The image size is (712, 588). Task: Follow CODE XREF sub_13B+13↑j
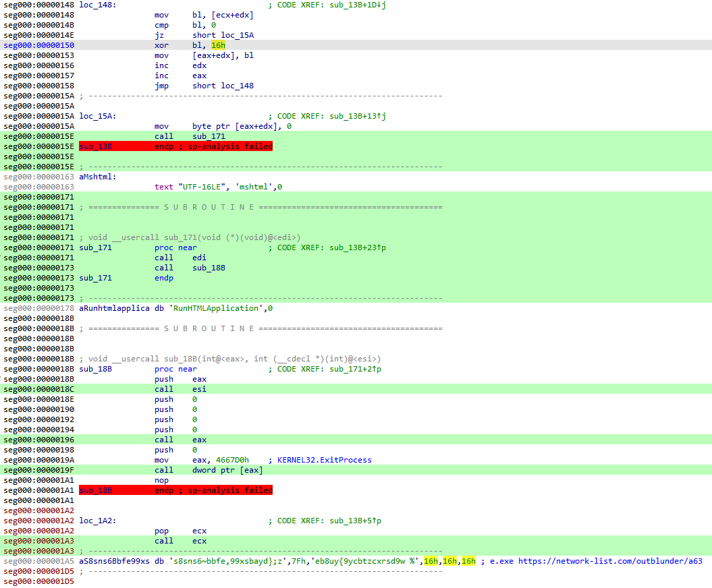pos(358,116)
